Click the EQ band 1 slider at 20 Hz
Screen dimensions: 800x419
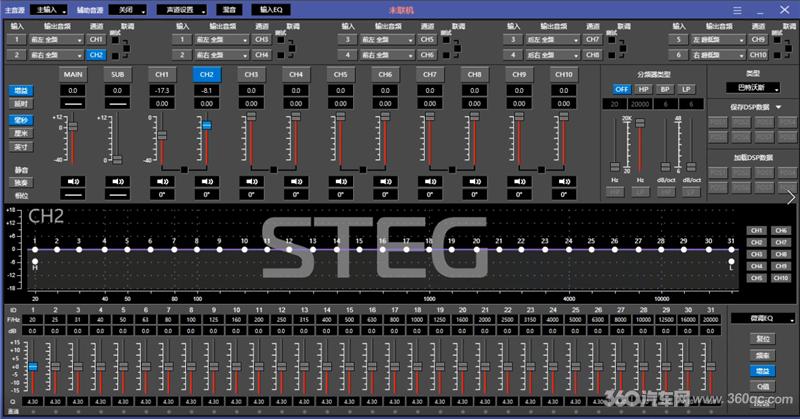tap(33, 366)
